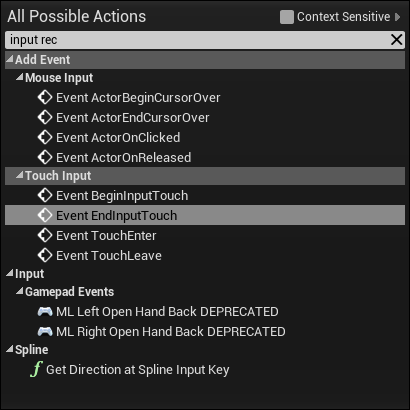410x410 pixels.
Task: Toggle the Context Sensitive checkbox
Action: [x=287, y=17]
